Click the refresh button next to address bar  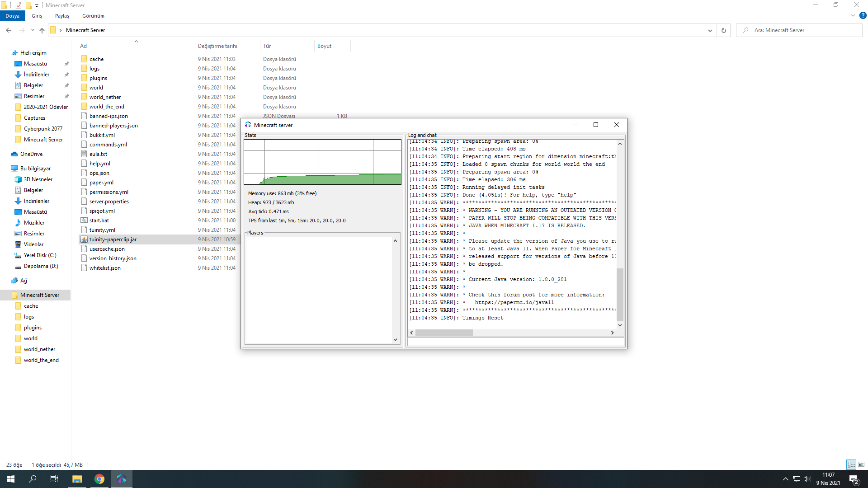pos(723,30)
